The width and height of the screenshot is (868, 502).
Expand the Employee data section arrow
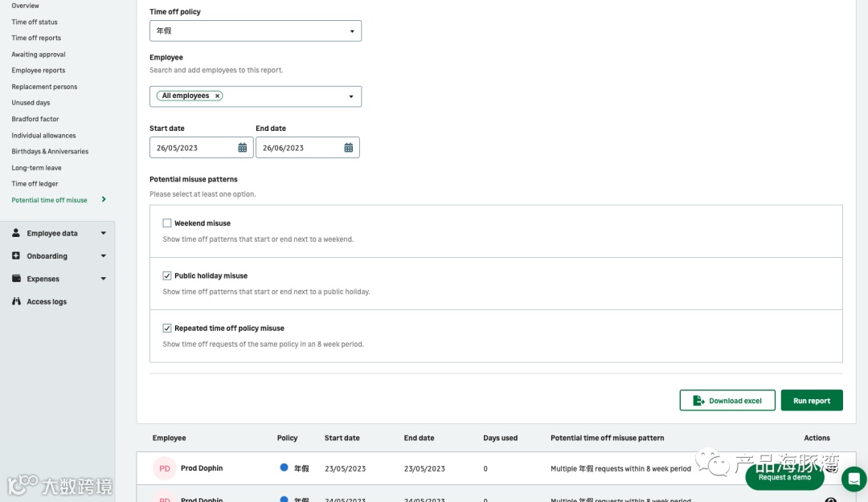(103, 233)
